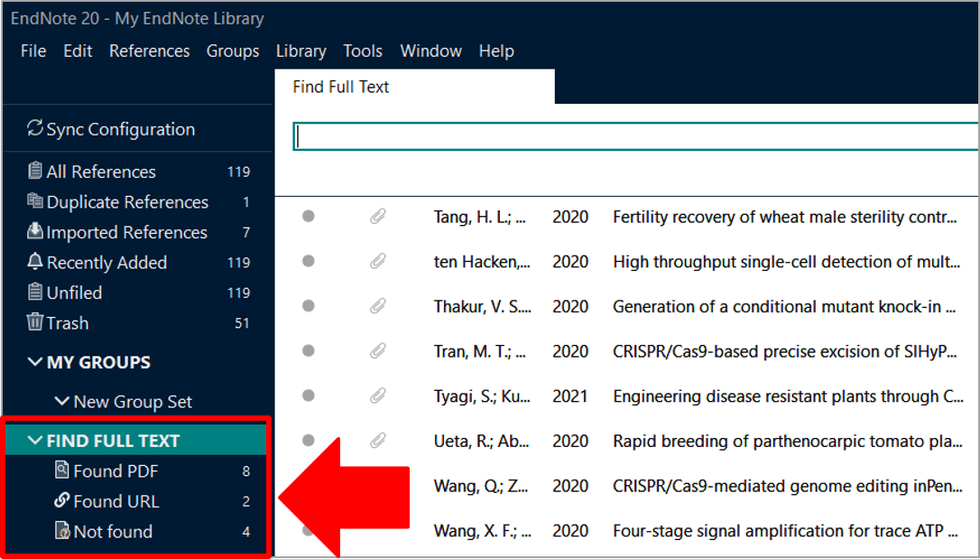Click the Found PDF document icon
The width and height of the screenshot is (980, 559).
click(x=62, y=470)
